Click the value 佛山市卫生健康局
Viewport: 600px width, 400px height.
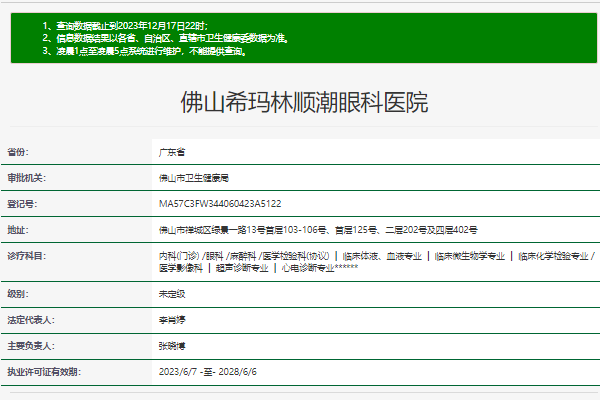194,178
